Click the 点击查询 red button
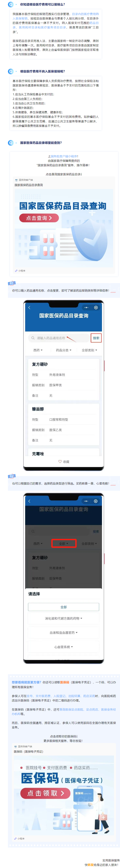The height and width of the screenshot is (868, 120). click(39, 218)
